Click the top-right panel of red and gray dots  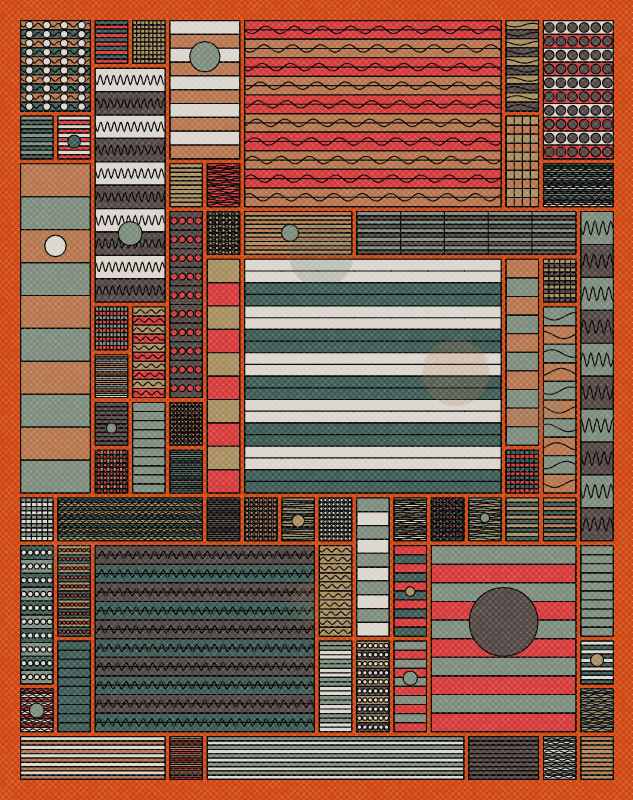coord(578,89)
